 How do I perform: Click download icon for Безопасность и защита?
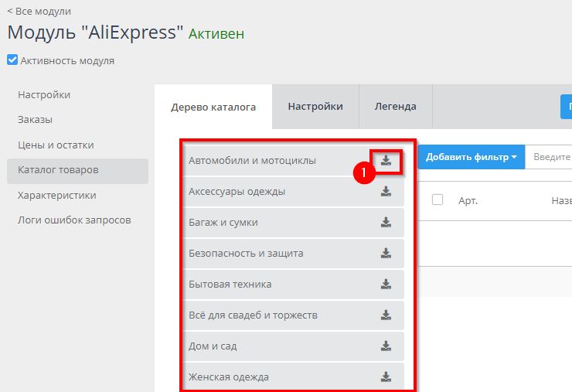(x=386, y=254)
